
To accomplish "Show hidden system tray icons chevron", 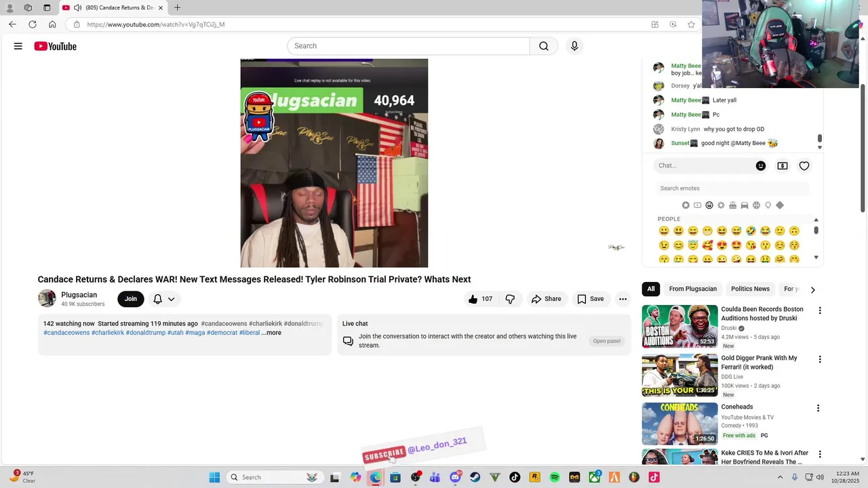I will point(780,477).
